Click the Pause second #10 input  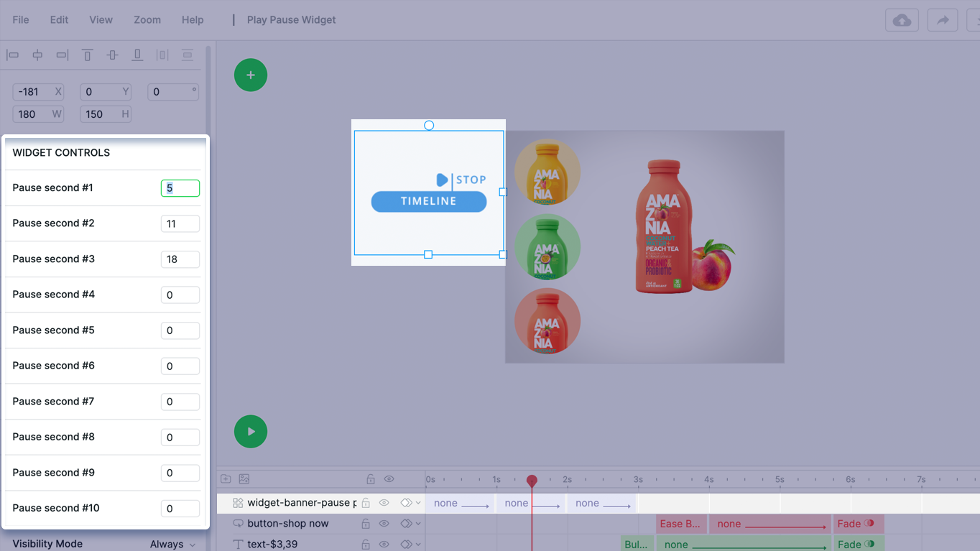point(180,509)
